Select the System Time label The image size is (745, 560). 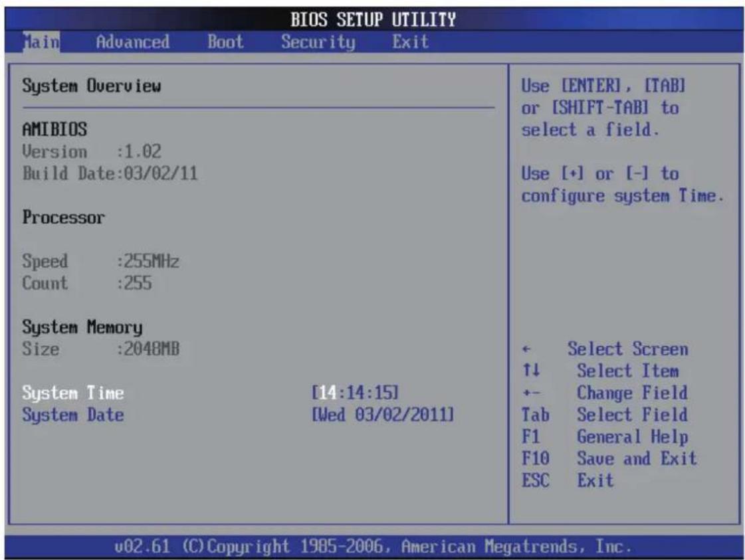click(x=72, y=393)
